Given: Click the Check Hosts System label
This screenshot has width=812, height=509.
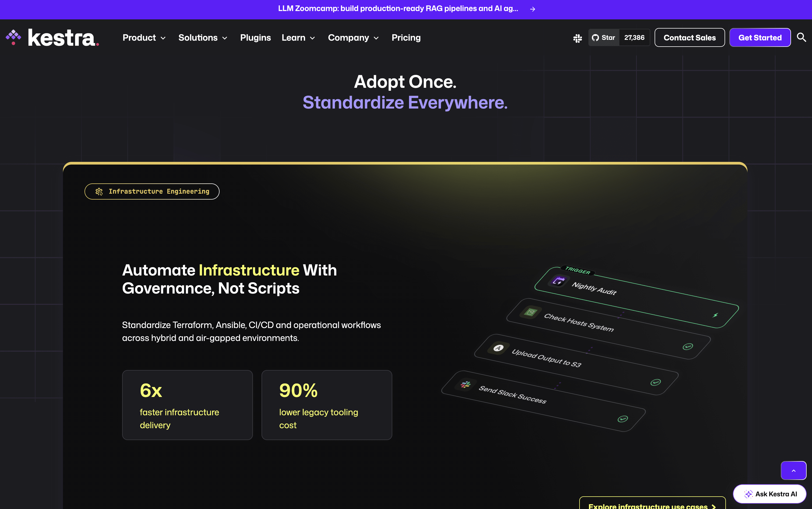Looking at the screenshot, I should tap(579, 323).
